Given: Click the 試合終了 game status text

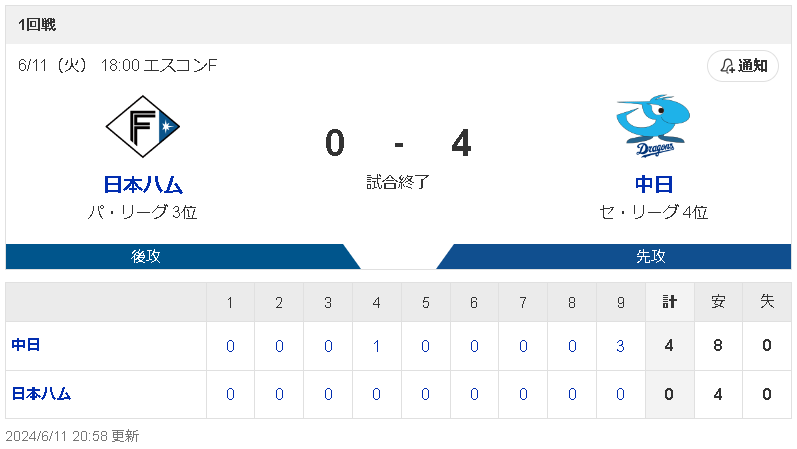Looking at the screenshot, I should pos(398,182).
